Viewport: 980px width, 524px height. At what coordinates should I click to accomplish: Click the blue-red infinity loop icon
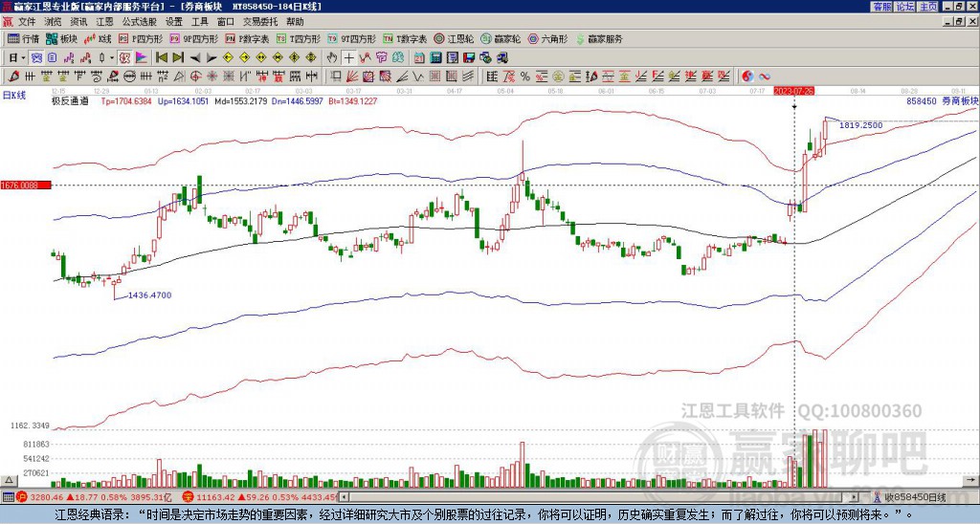coord(765,76)
